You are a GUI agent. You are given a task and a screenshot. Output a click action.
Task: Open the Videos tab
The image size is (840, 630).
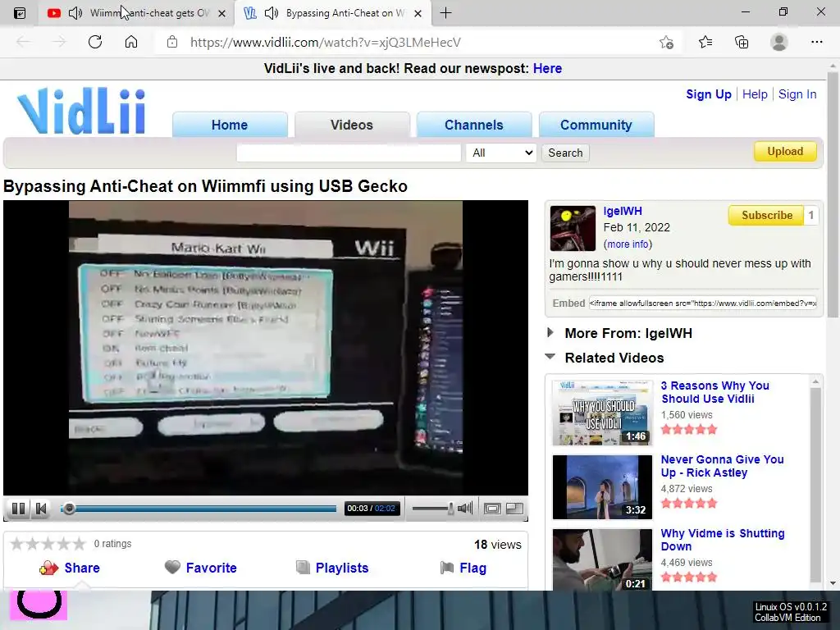pos(352,125)
